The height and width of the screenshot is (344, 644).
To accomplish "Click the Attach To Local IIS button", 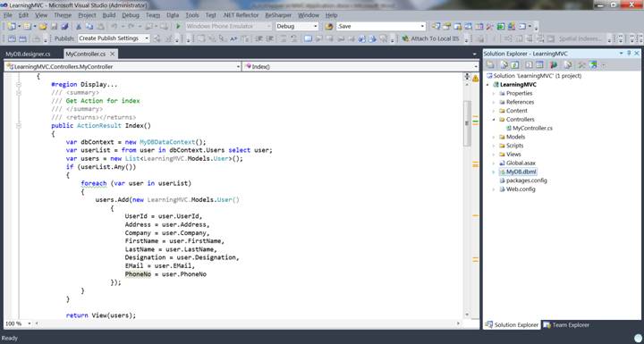I will (430, 38).
